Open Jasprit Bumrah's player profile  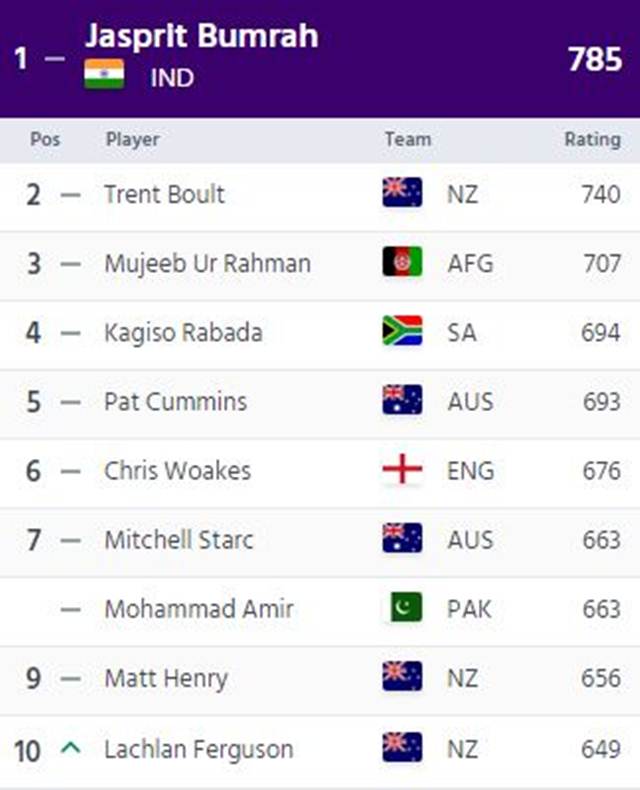202,36
